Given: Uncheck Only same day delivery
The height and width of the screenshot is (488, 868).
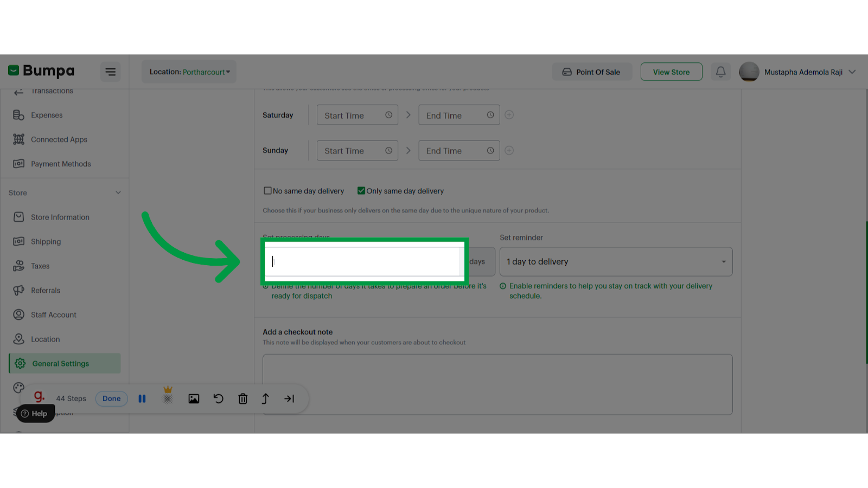Looking at the screenshot, I should point(361,190).
